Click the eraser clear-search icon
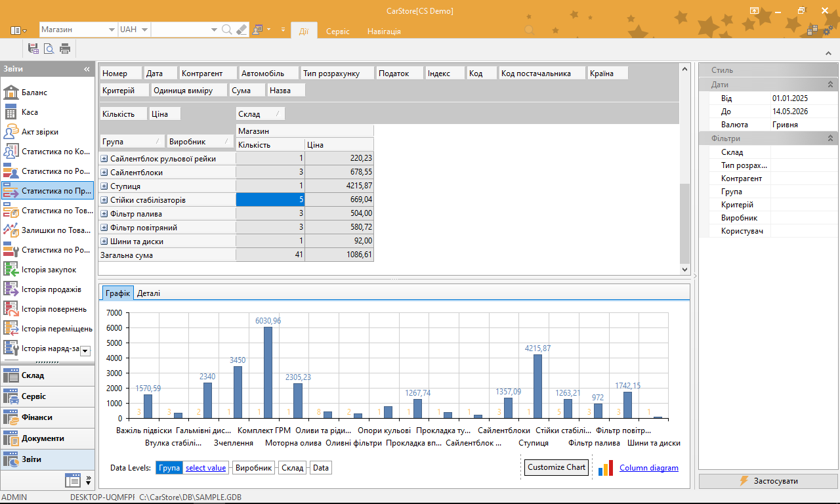Viewport: 840px width, 504px height. (241, 30)
